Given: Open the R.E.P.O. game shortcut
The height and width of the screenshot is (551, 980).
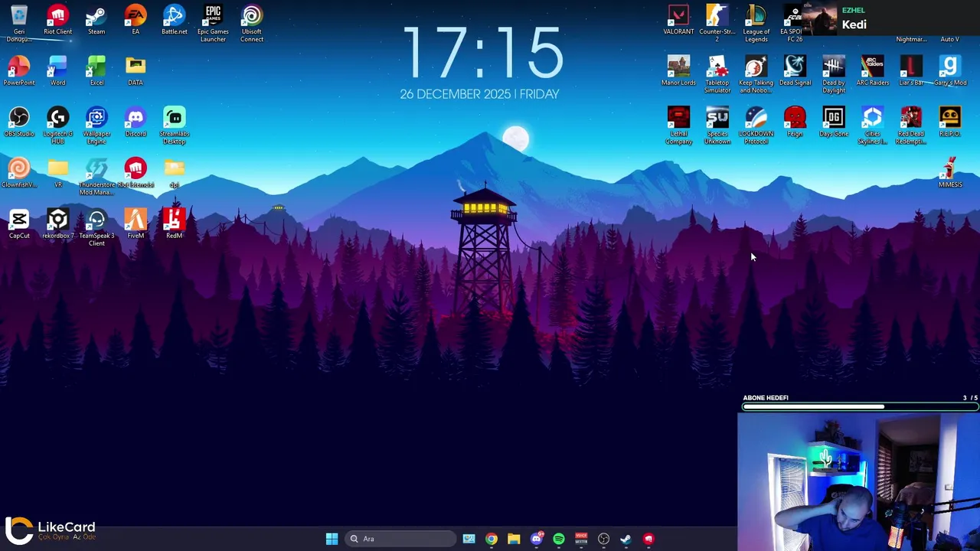Looking at the screenshot, I should point(950,122).
